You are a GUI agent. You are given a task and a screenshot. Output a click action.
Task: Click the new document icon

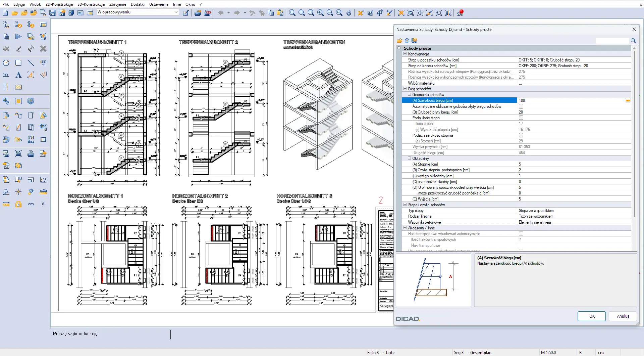pos(5,13)
